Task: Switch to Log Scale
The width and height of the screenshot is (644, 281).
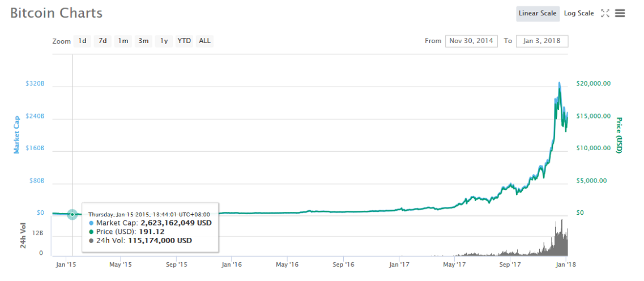Action: pos(579,13)
